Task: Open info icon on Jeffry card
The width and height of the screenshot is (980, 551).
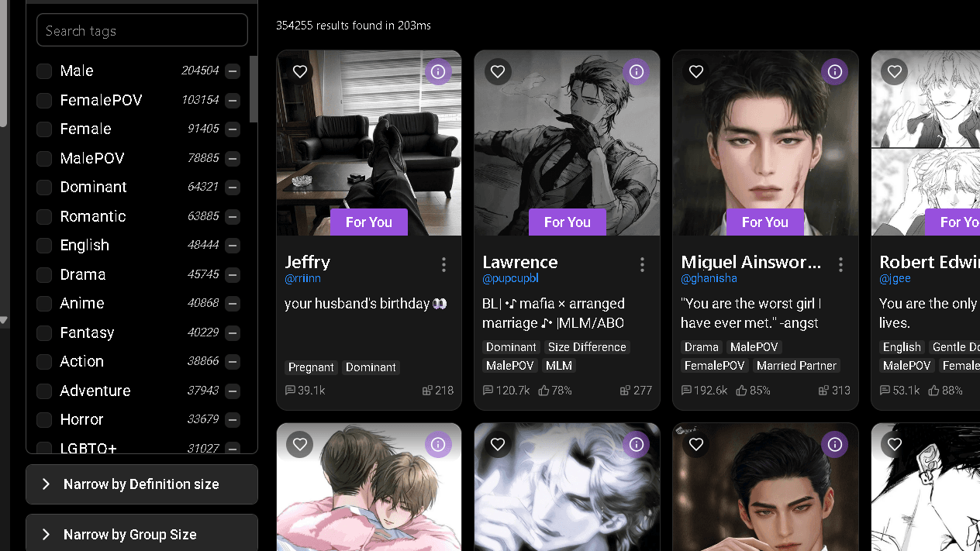Action: [438, 71]
